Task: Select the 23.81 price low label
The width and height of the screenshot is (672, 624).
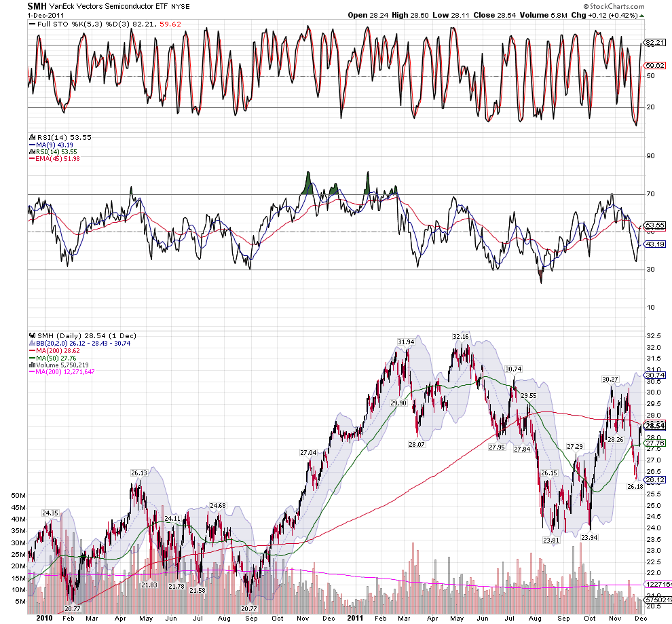Action: (x=550, y=540)
